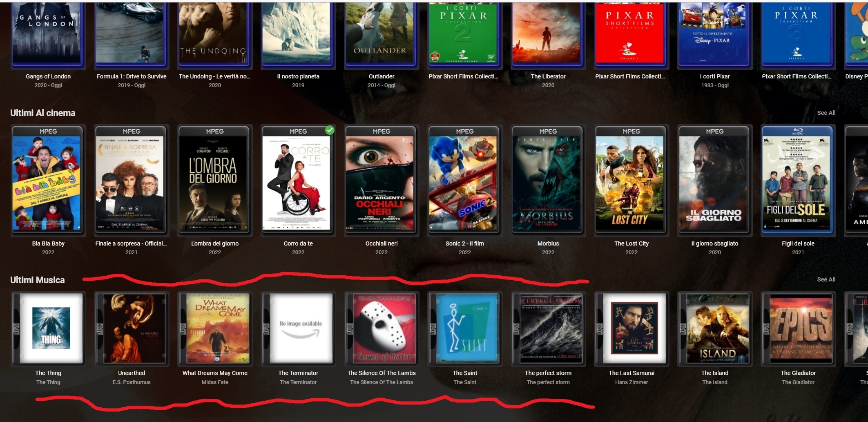Click the 'I corti Pixar' title
The image size is (868, 422).
715,76
